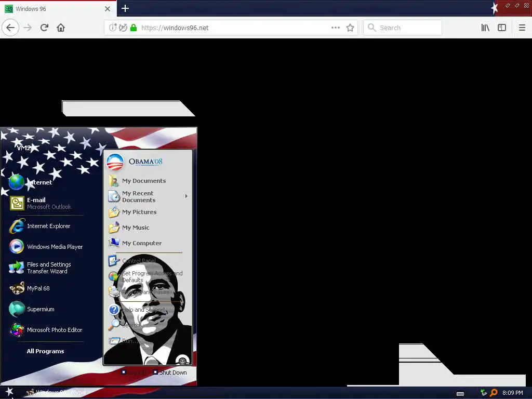Open My Documents folder icon
532x399 pixels.
(x=114, y=181)
